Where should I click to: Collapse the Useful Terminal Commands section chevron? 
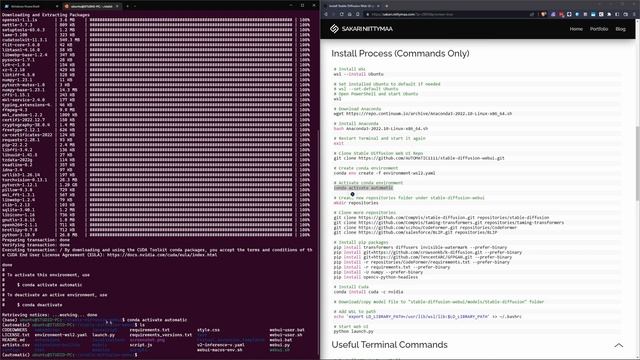pyautogui.click(x=619, y=345)
